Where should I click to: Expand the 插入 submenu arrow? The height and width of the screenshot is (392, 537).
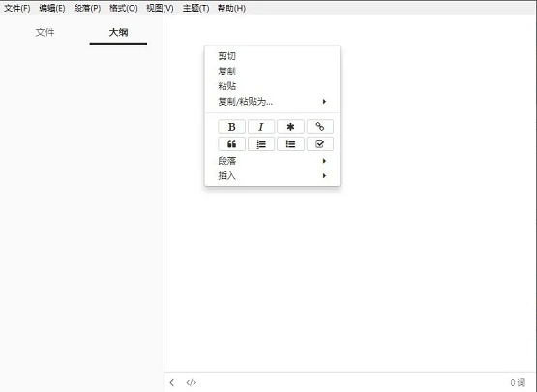coord(324,176)
